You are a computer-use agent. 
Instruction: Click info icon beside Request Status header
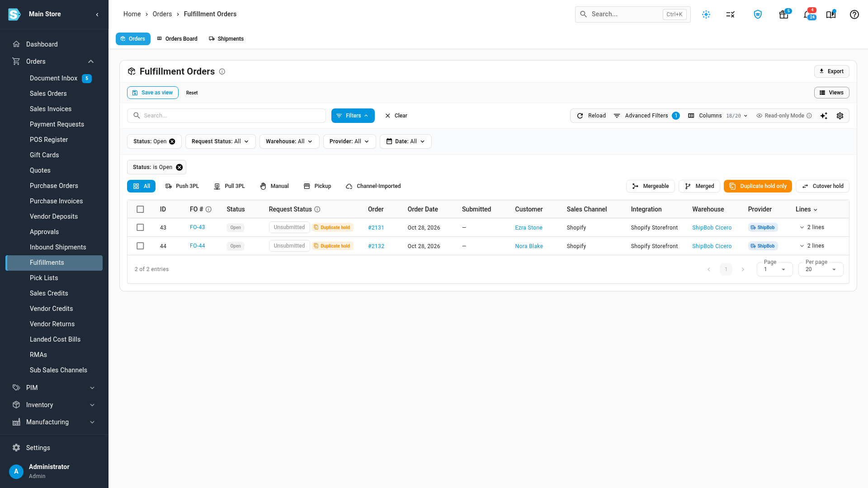tap(317, 209)
